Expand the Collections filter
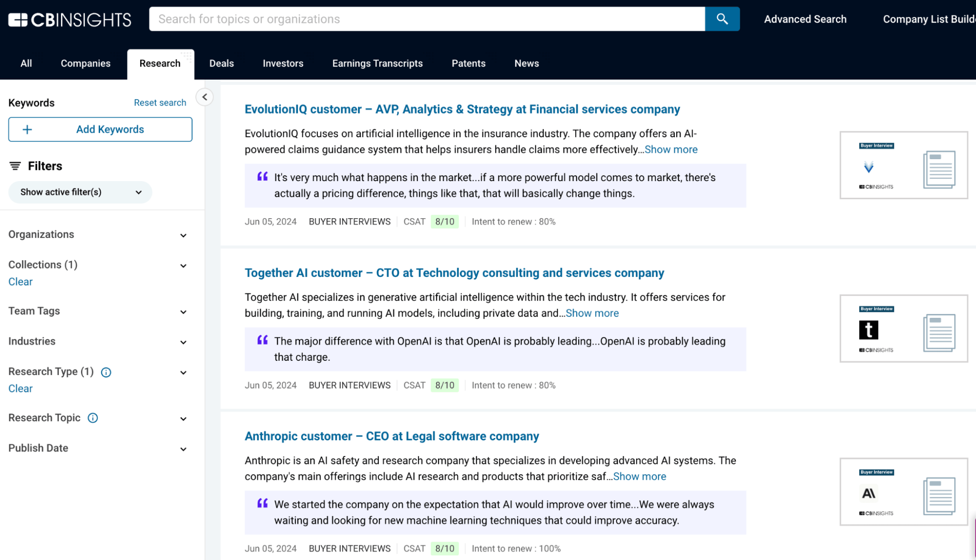This screenshot has height=560, width=976. tap(183, 266)
